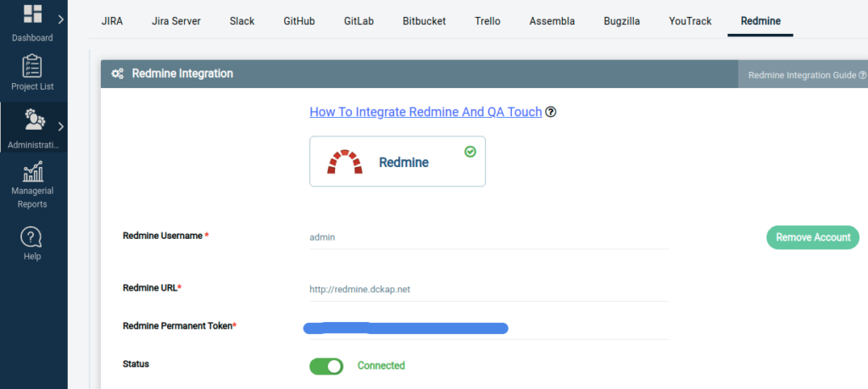Viewport: 868px width, 389px height.
Task: Click the Help question mark icon
Action: (x=31, y=236)
